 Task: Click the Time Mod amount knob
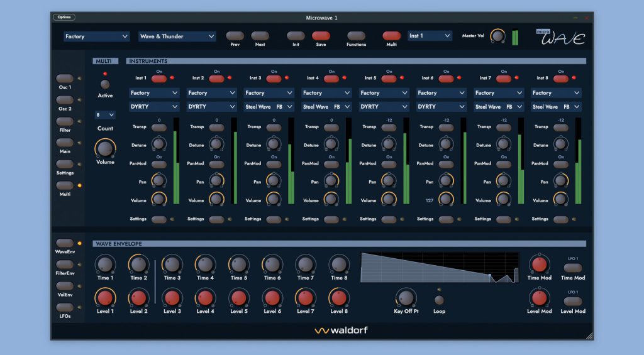539,265
